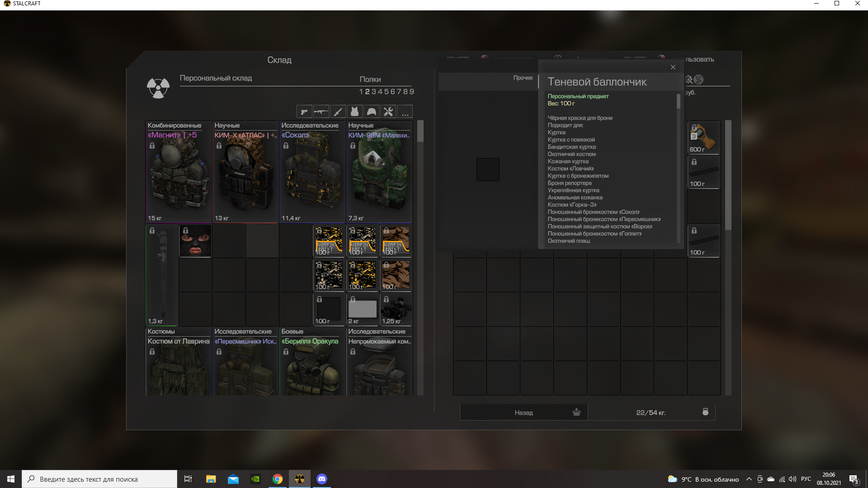The image size is (868, 488).
Task: Open shelf 5 tab
Action: click(x=387, y=92)
